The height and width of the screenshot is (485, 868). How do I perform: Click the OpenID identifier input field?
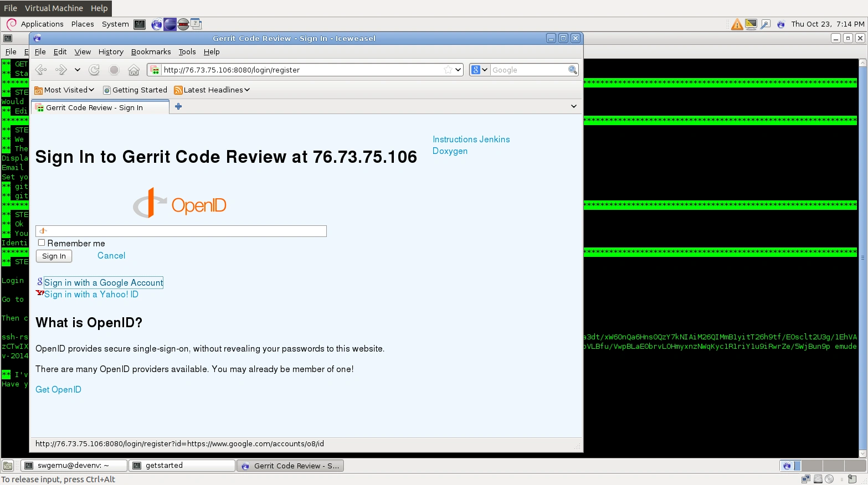(181, 231)
